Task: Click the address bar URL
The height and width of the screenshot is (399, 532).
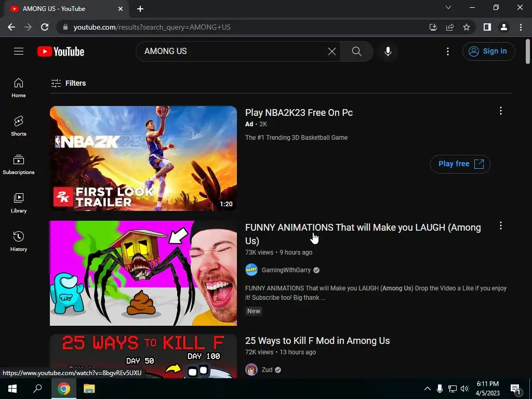Action: tap(152, 27)
